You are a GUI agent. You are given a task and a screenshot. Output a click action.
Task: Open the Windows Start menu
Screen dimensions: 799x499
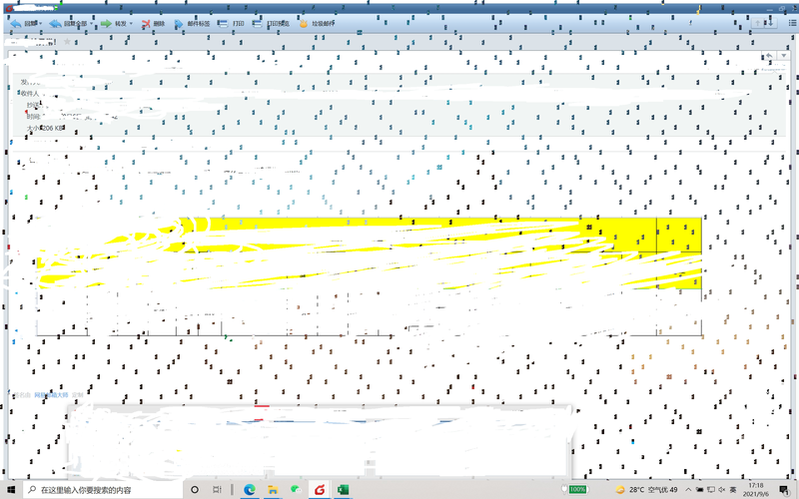(11, 489)
